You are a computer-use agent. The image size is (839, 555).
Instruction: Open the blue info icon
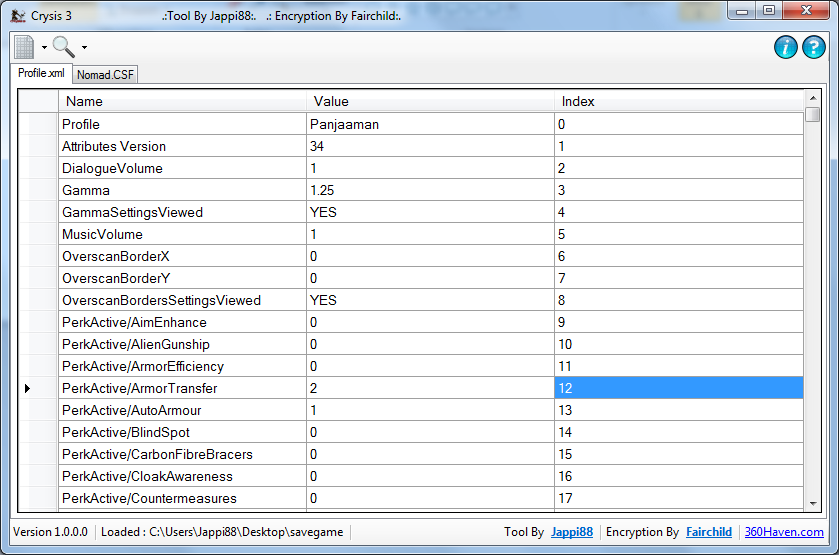point(786,47)
